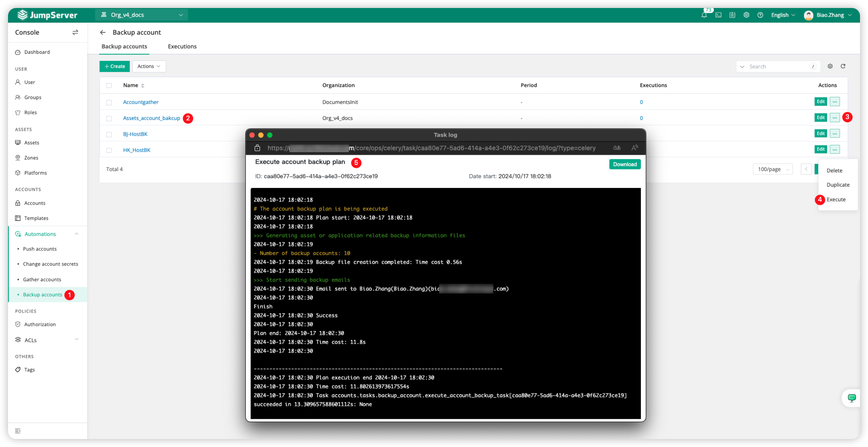Viewport: 868px width, 447px height.
Task: Check the Accountgather row checkbox
Action: [109, 102]
